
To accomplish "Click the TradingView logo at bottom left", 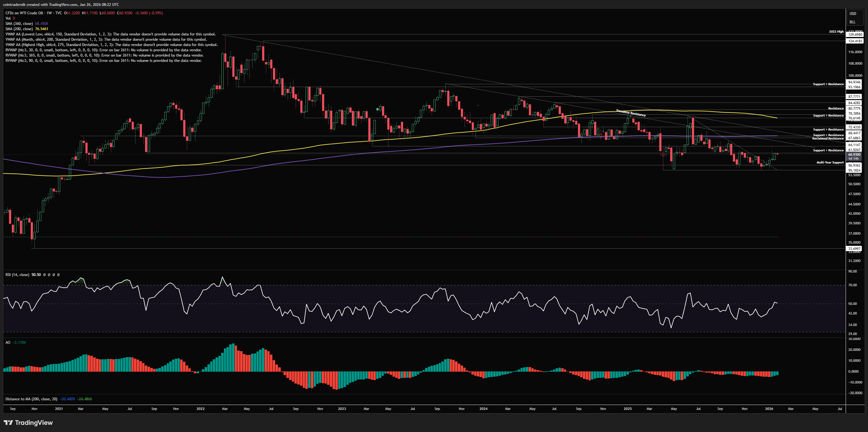I will [28, 423].
